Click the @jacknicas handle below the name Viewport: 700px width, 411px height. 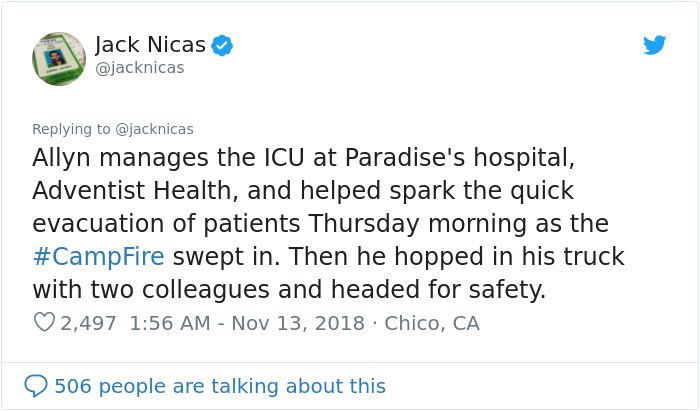click(139, 68)
